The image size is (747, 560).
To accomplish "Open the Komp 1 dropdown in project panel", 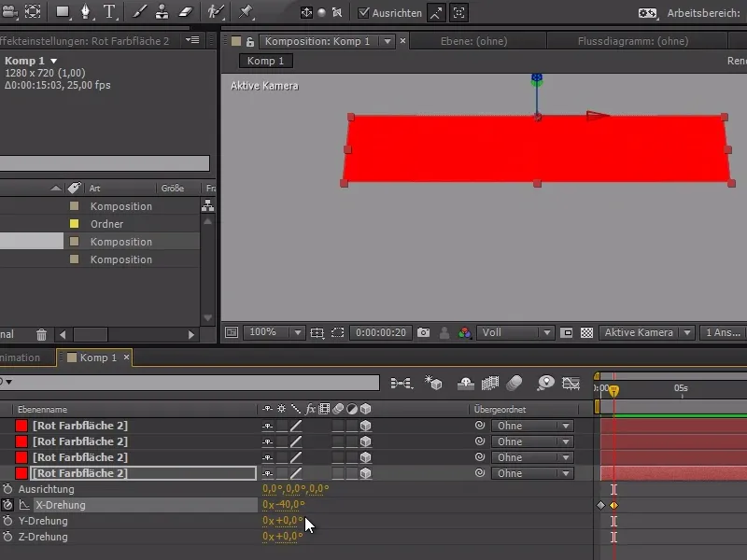I will click(54, 61).
